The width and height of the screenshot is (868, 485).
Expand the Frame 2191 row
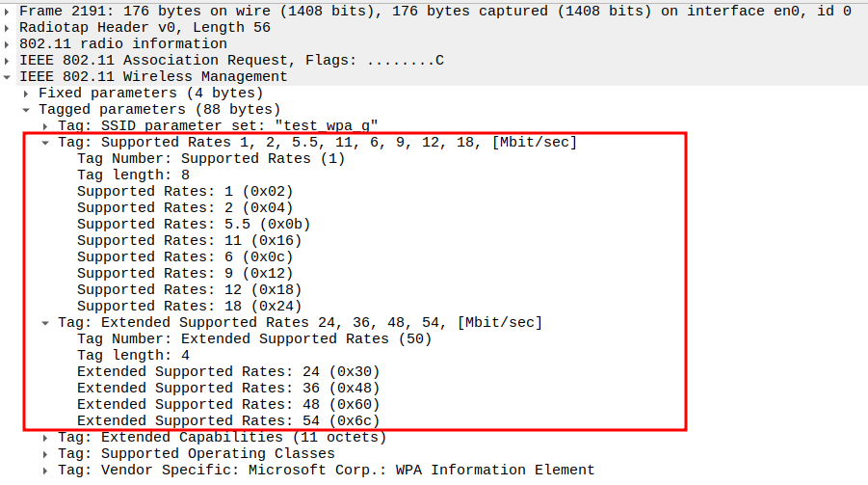pos(8,12)
